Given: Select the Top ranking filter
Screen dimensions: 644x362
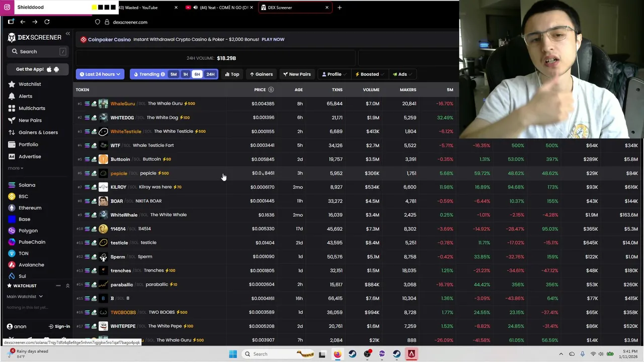Looking at the screenshot, I should 232,74.
